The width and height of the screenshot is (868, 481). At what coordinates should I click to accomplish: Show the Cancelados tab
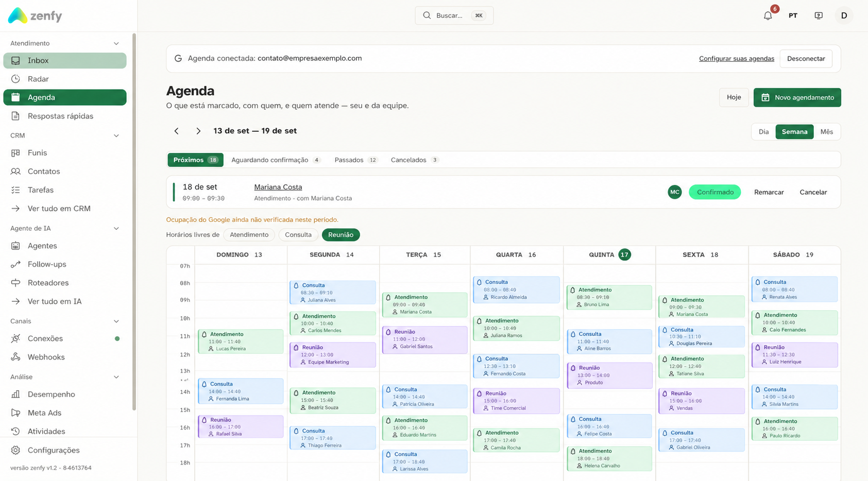point(415,160)
